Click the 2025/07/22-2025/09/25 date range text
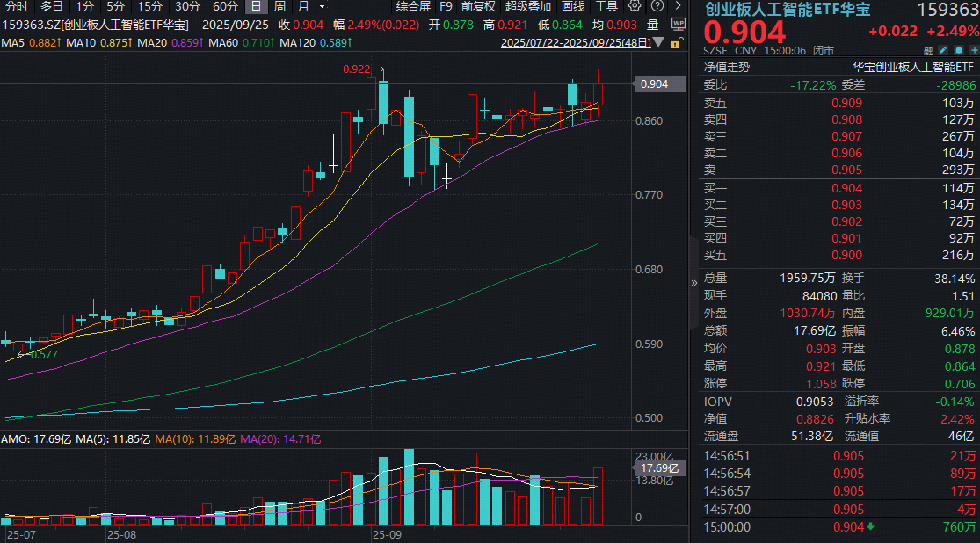Image resolution: width=980 pixels, height=543 pixels. click(x=577, y=41)
